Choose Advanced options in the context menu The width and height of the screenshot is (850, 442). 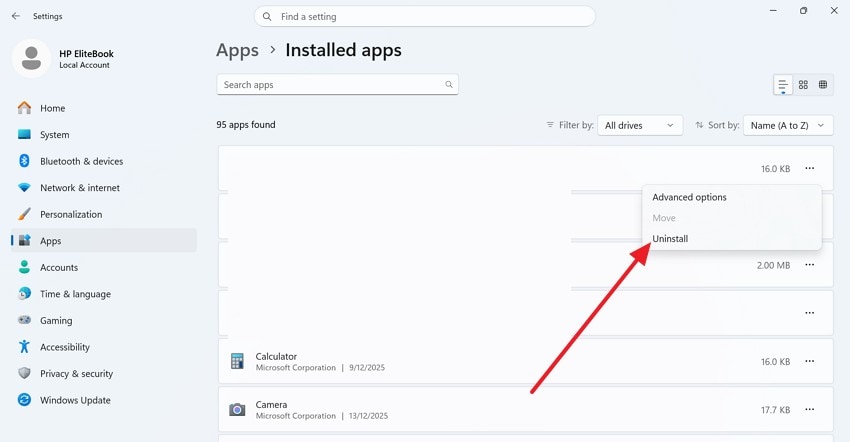click(x=689, y=197)
